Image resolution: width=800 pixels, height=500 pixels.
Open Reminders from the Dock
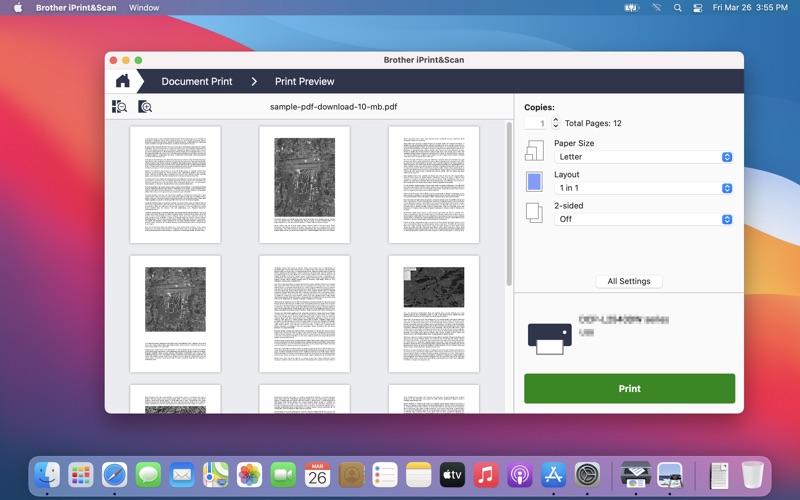(x=385, y=475)
